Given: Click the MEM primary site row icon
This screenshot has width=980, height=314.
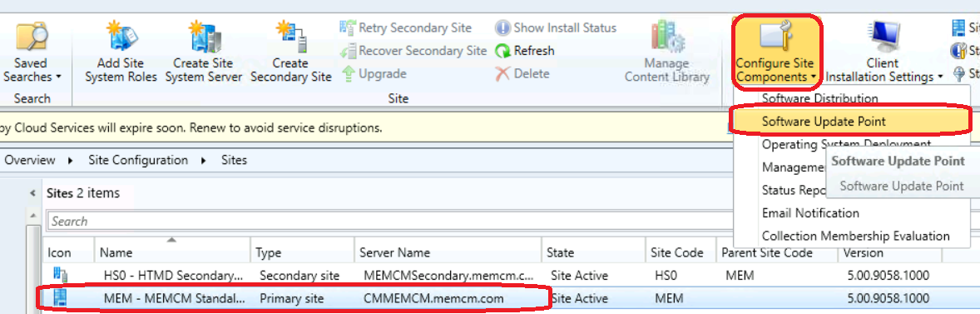Looking at the screenshot, I should tap(61, 297).
